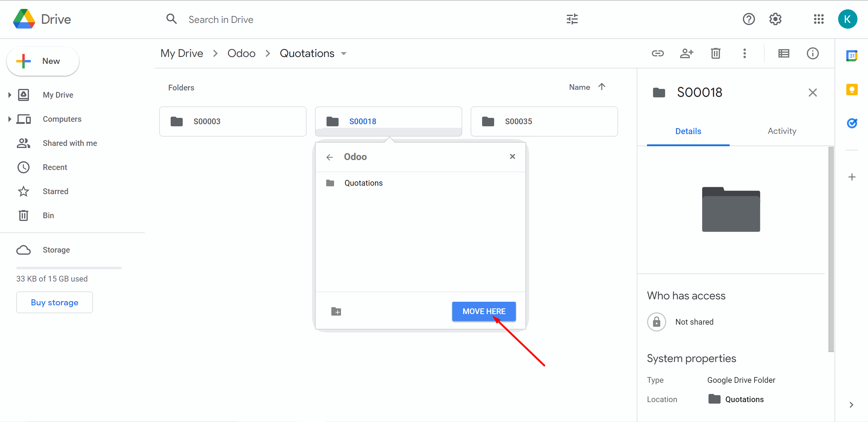The height and width of the screenshot is (422, 868).
Task: Select Quotations folder in move dialog
Action: click(x=420, y=183)
